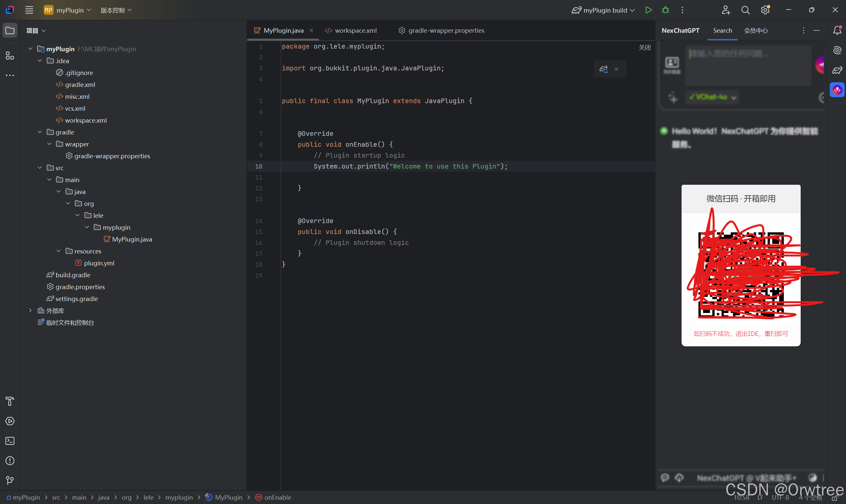Open IDE settings gear icon
The width and height of the screenshot is (846, 504).
point(765,10)
